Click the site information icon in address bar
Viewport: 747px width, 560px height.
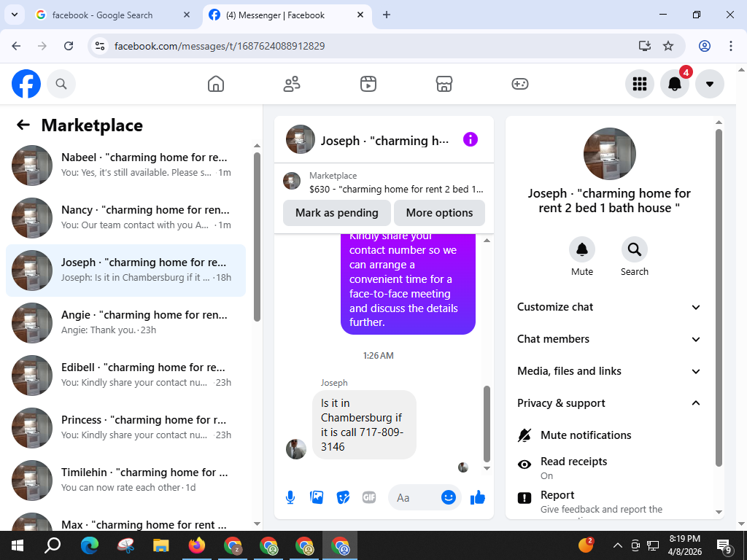click(99, 46)
